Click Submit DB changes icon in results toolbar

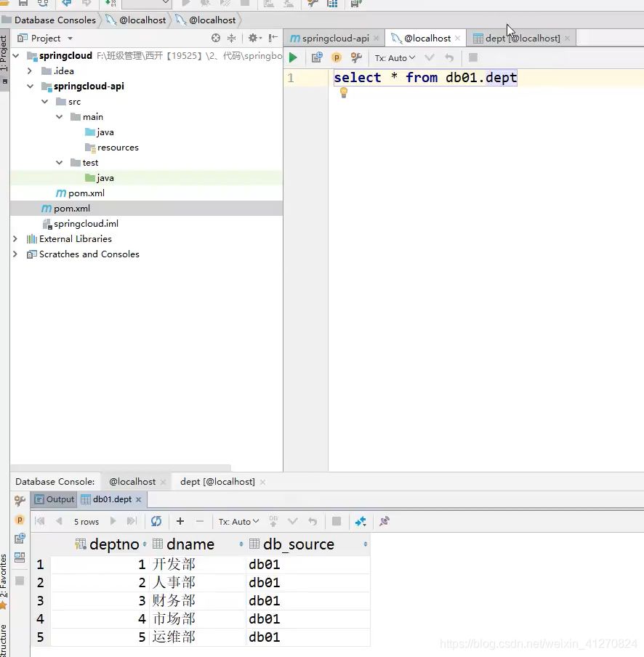coord(273,521)
